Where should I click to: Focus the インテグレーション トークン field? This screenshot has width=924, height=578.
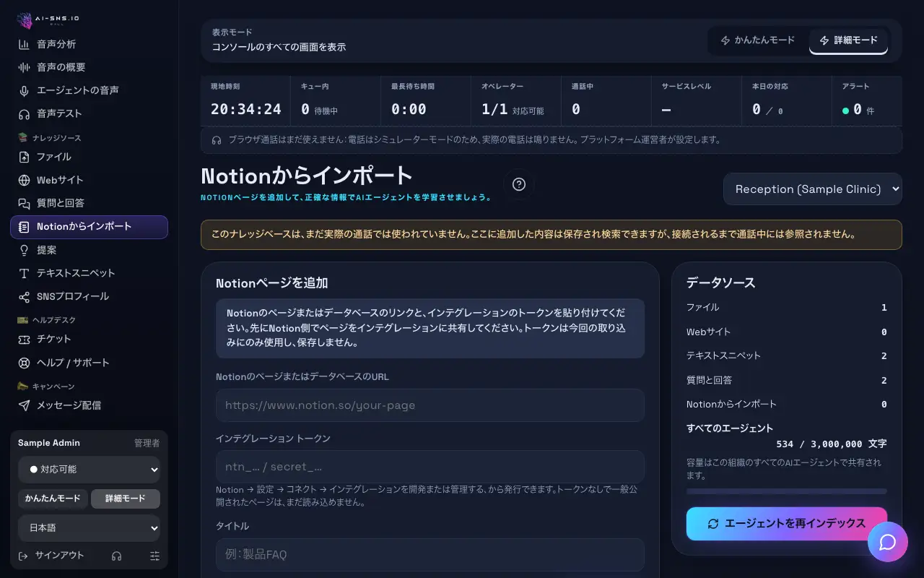(x=430, y=467)
